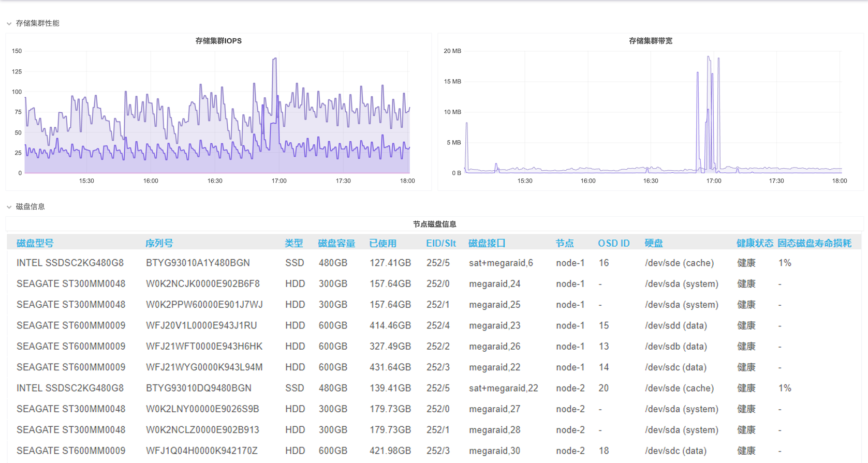Select serial number cell BTYG93010A1Y480BGN
Screen dimensions: 868x463
point(198,263)
